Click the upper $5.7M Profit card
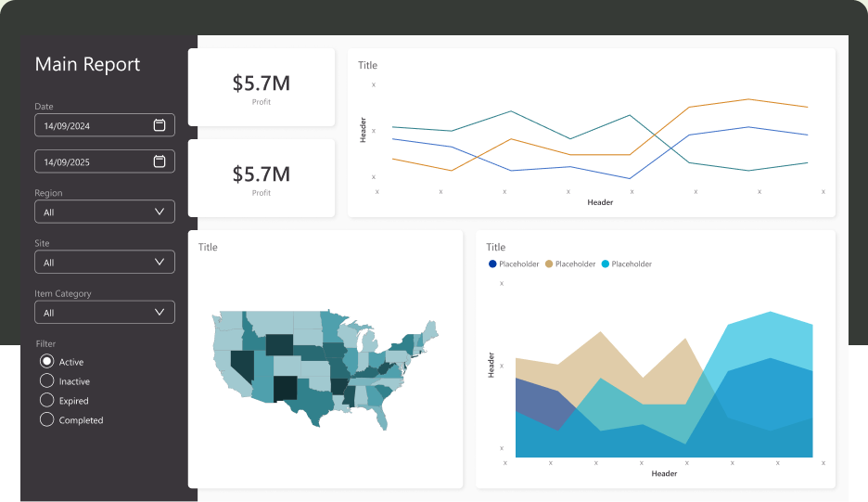868x502 pixels. point(262,87)
